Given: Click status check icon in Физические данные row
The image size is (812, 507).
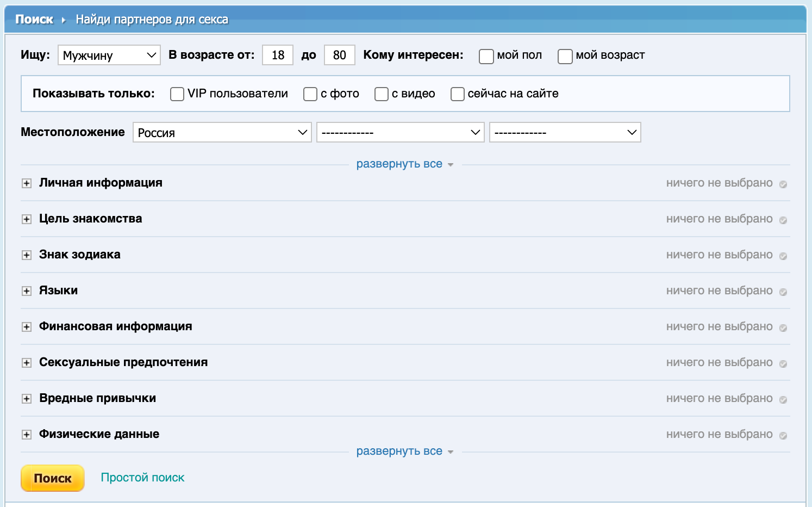Looking at the screenshot, I should click(783, 435).
